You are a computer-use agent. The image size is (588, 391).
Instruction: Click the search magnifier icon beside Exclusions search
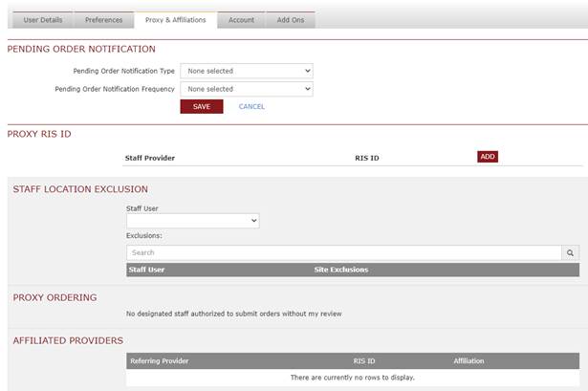tap(571, 253)
